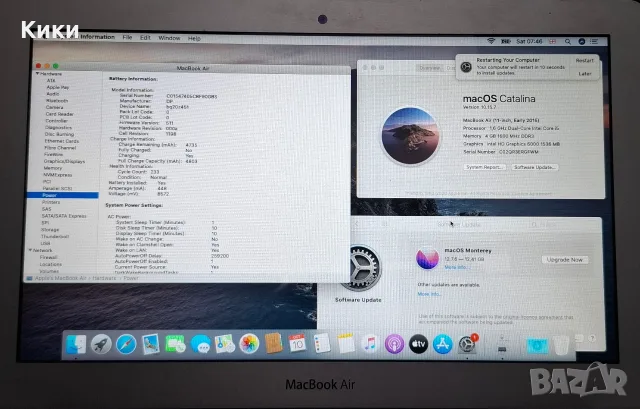Select Thunderbolt in the sidebar
Screen dimensions: 640x409
[x=55, y=237]
